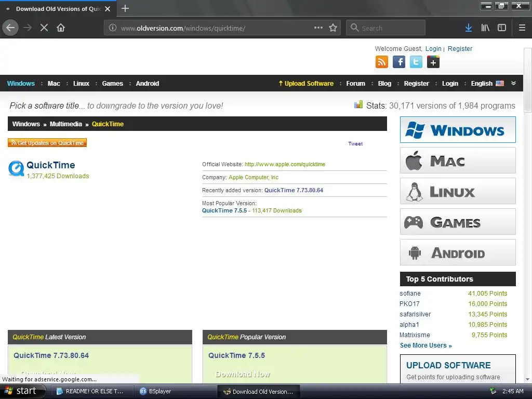Screen dimensions: 532x399
Task: Select the Linux penguin banner
Action: (458, 191)
